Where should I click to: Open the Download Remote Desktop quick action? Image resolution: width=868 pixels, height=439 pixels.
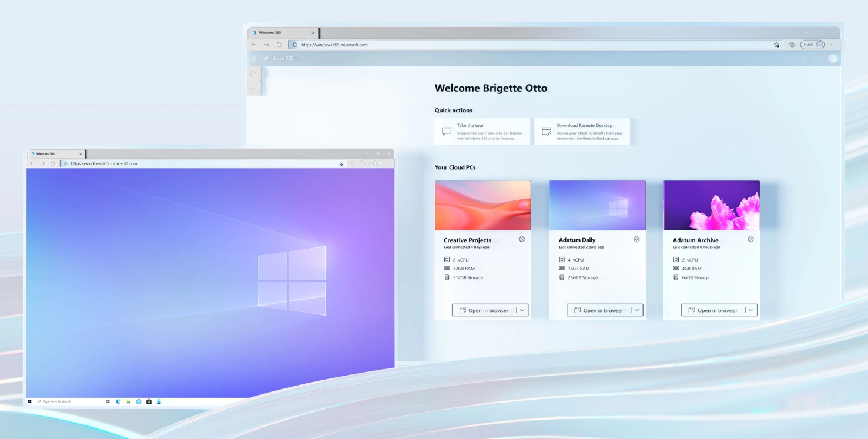coord(582,132)
